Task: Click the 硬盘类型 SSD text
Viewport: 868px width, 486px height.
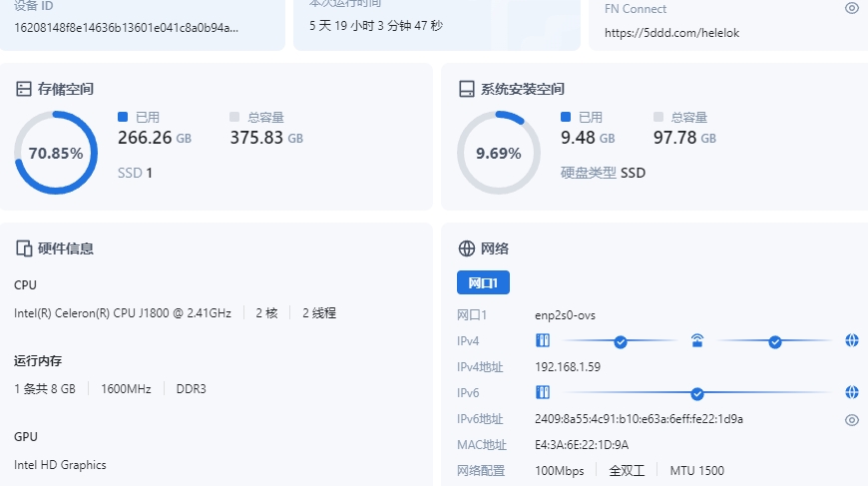Action: click(x=603, y=174)
